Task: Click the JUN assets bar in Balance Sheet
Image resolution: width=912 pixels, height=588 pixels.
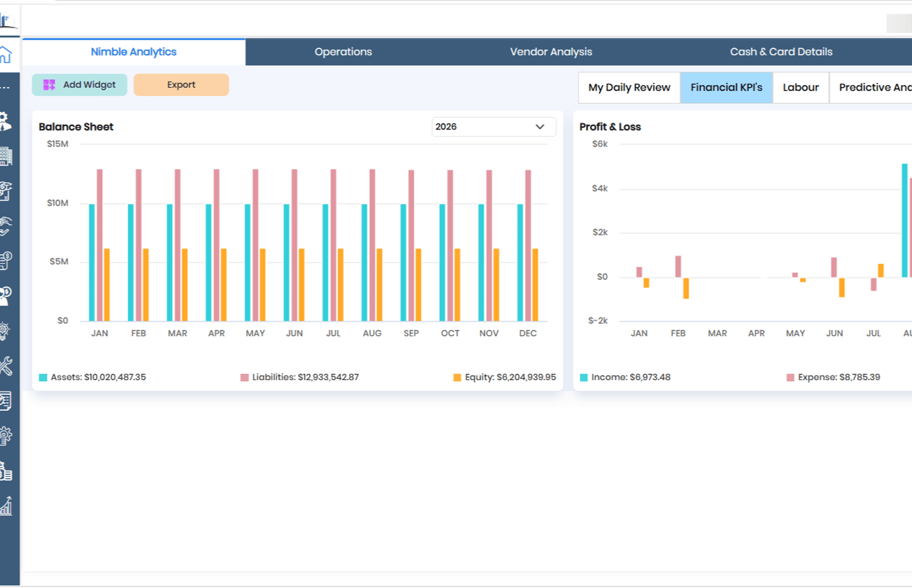Action: pos(287,263)
